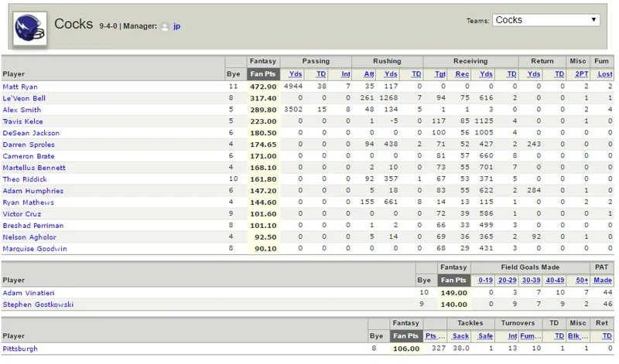Open Adam Vinatieri player page
The image size is (619, 364).
29,293
